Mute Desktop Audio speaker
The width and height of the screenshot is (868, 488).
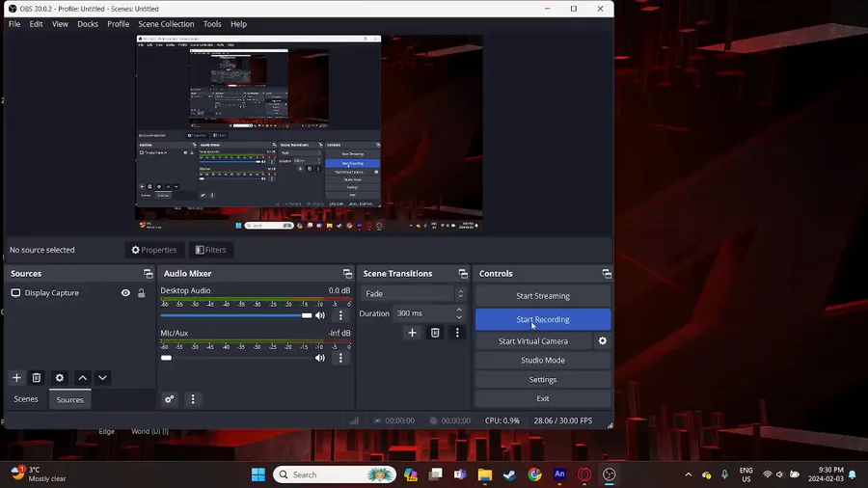pyautogui.click(x=320, y=315)
